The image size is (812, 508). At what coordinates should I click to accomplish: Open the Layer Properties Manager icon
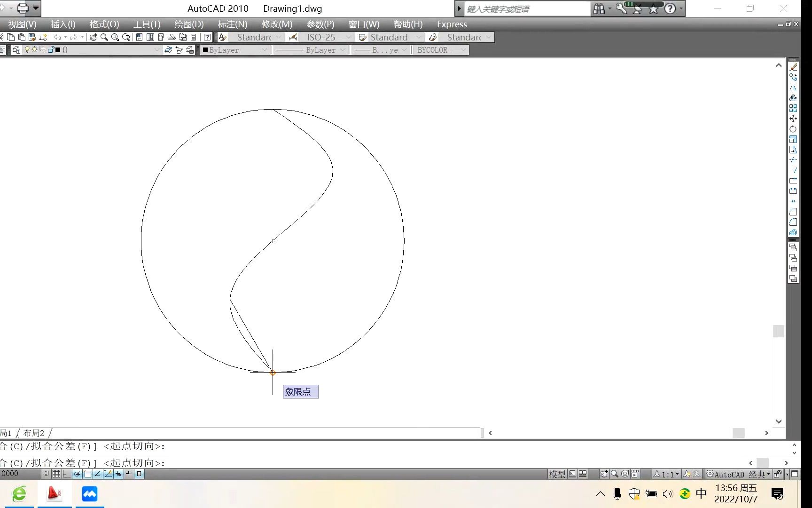16,50
